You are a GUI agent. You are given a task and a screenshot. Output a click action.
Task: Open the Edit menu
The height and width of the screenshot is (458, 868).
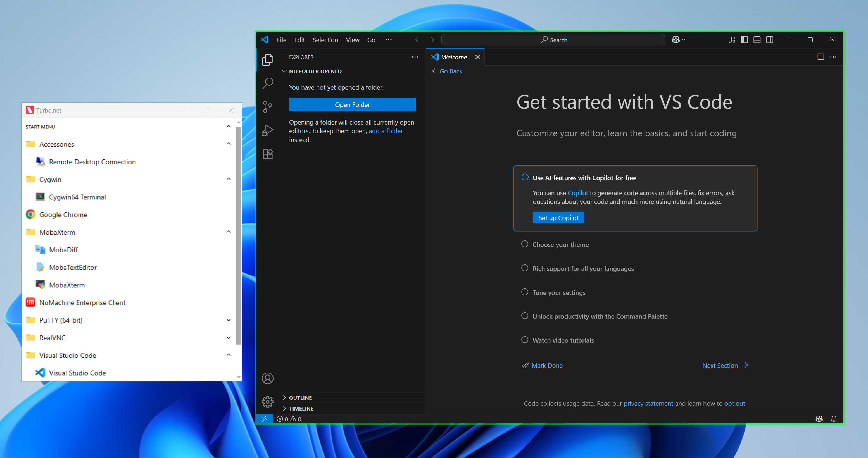(299, 40)
